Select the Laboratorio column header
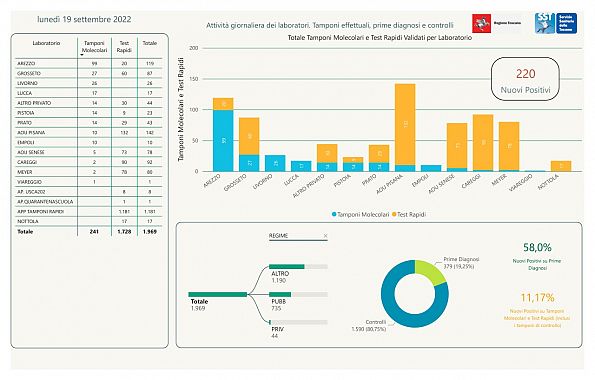This screenshot has width=595, height=380. (46, 43)
